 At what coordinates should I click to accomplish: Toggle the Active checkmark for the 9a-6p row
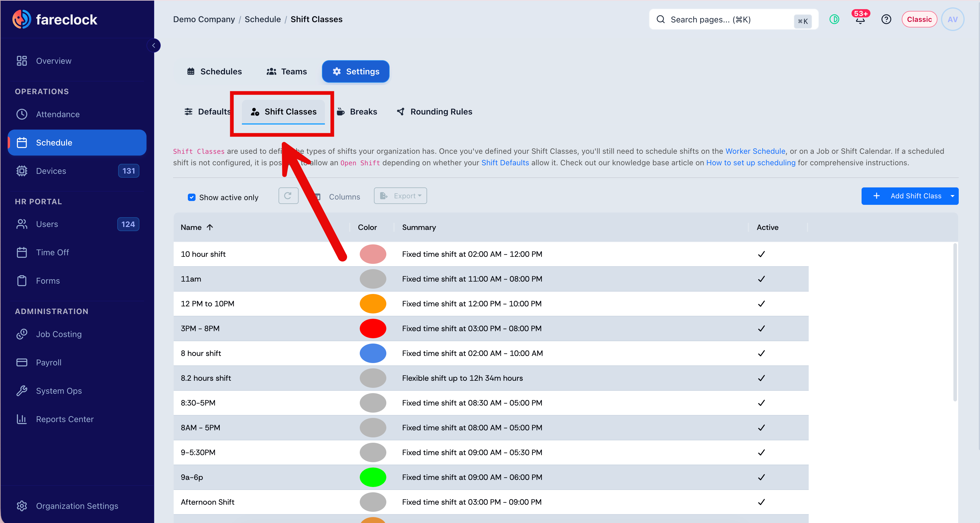(761, 477)
